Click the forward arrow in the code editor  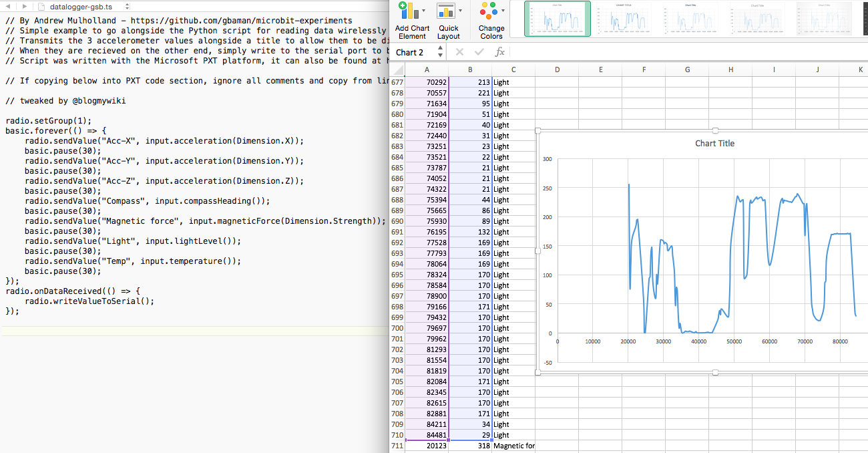click(25, 6)
